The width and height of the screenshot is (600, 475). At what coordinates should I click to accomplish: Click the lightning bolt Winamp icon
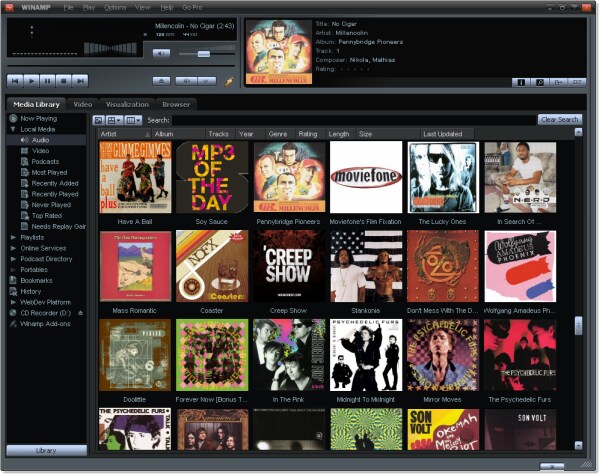[229, 81]
